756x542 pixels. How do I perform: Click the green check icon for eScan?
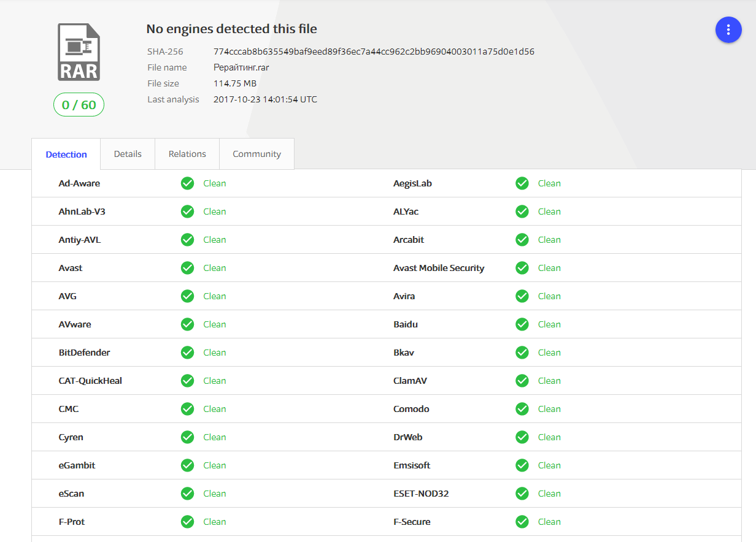click(188, 494)
